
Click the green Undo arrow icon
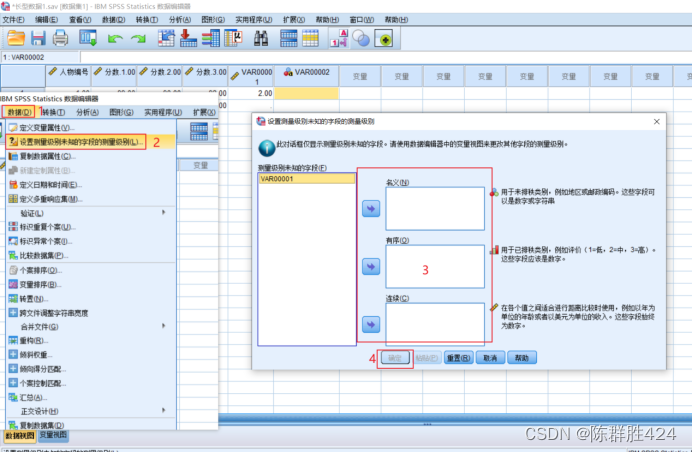pos(115,39)
